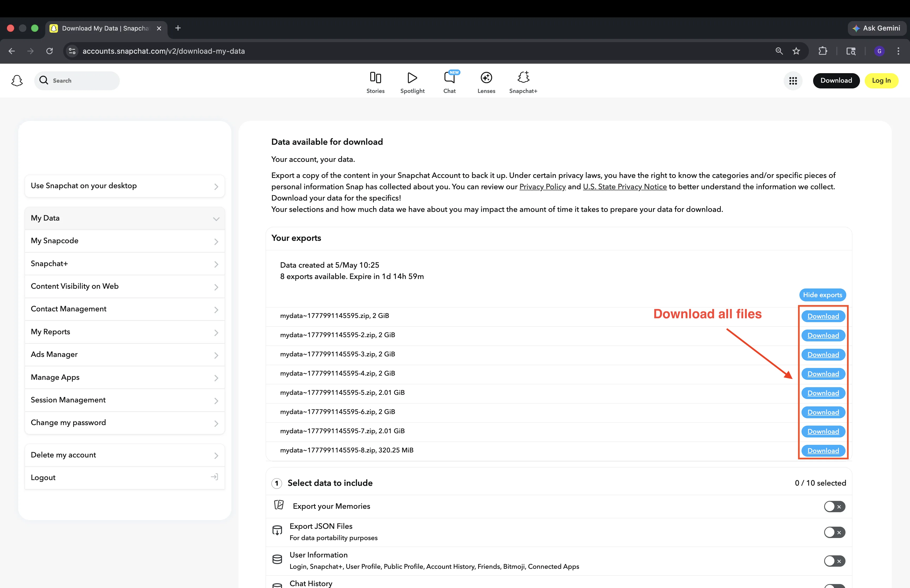
Task: Click the Hide exports button
Action: [x=823, y=295]
